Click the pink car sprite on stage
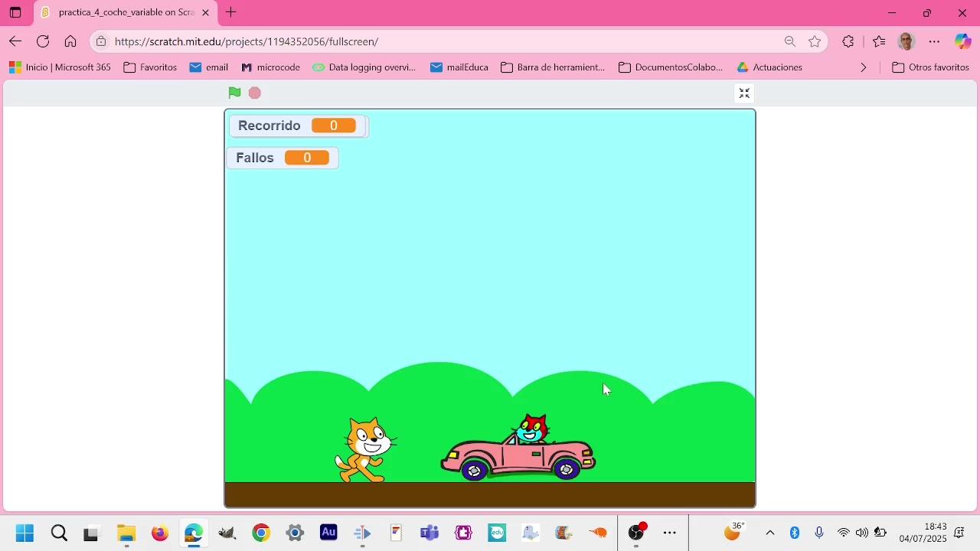980x551 pixels. [518, 448]
